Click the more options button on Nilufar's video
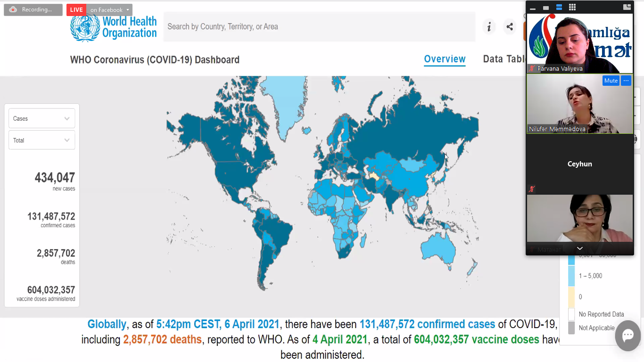This screenshot has height=362, width=644. (x=626, y=81)
